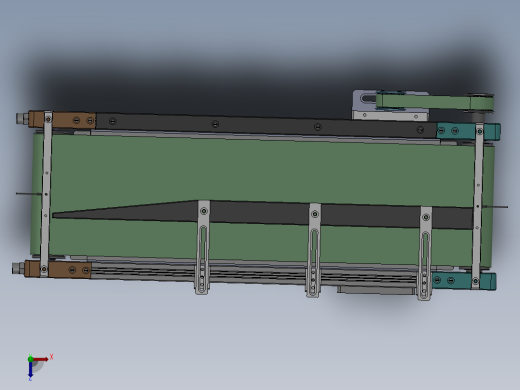This screenshot has height=390, width=520.
Task: Select the upper teal end block at right
Action: (468, 131)
